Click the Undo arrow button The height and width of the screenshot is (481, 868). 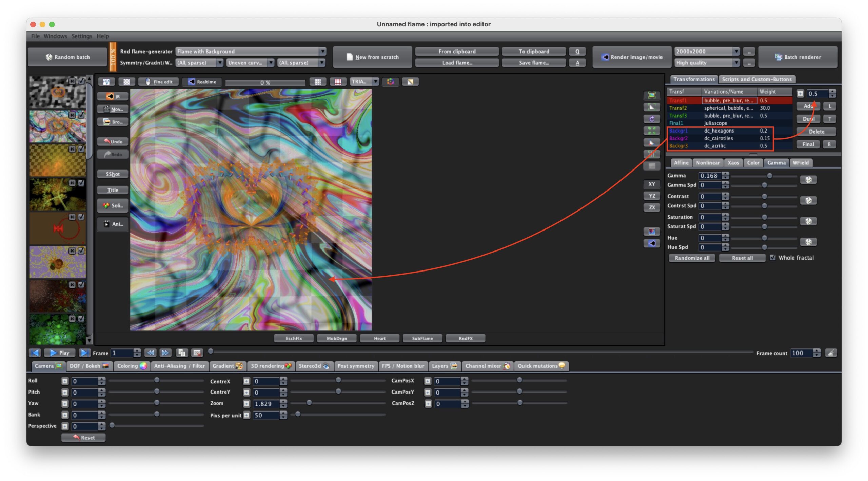pyautogui.click(x=113, y=141)
